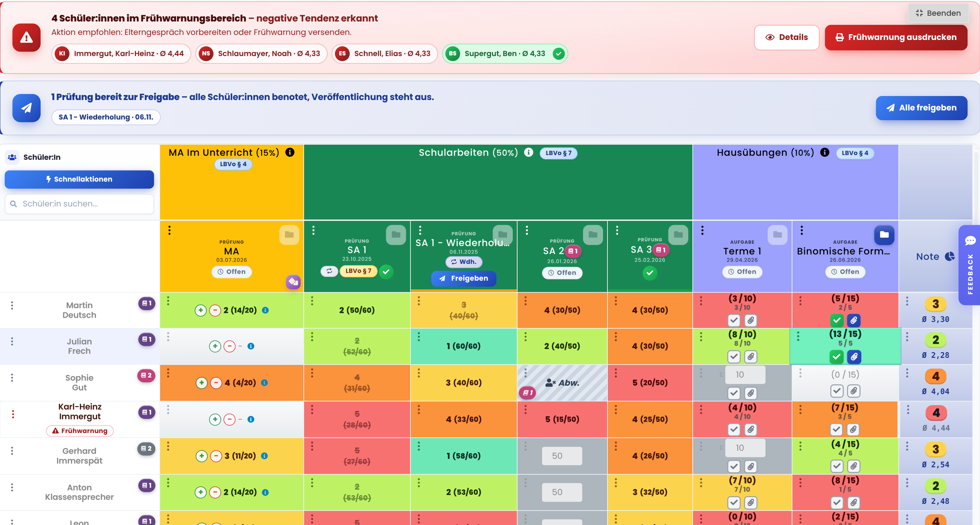The width and height of the screenshot is (980, 525).
Task: Click Frühwarnung ausdrucken button
Action: click(x=895, y=37)
